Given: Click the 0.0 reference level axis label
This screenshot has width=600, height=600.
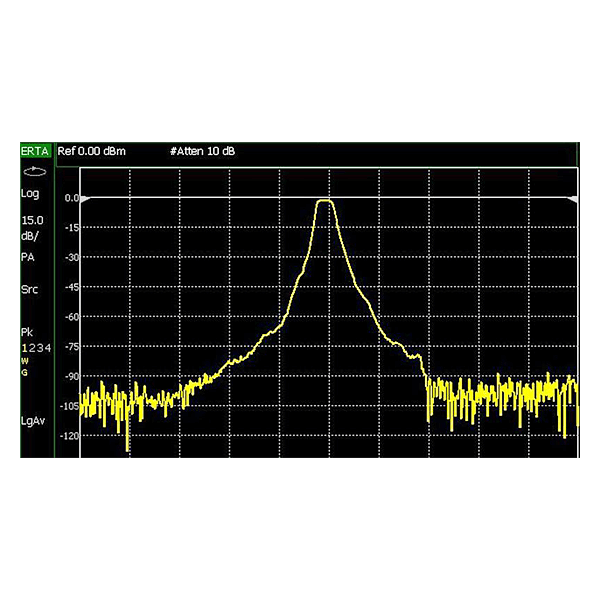Looking at the screenshot, I should pos(72,198).
